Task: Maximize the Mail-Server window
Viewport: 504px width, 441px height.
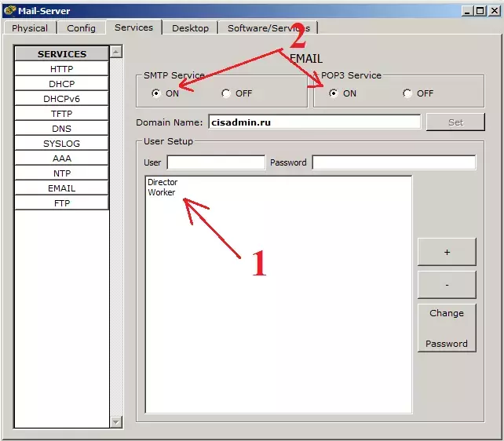Action: [x=480, y=11]
